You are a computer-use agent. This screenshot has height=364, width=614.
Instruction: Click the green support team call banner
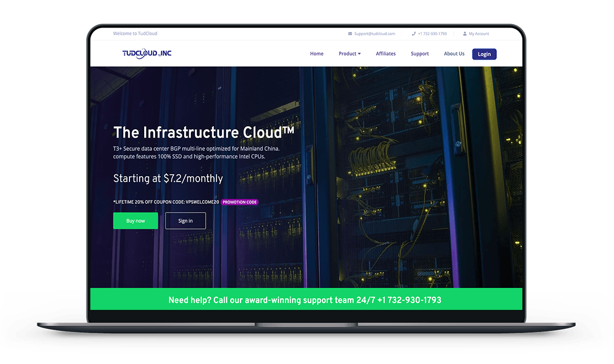click(x=306, y=299)
